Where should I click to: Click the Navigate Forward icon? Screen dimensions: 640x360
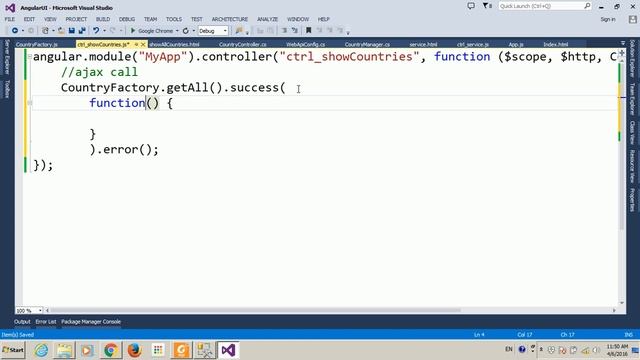click(x=31, y=31)
